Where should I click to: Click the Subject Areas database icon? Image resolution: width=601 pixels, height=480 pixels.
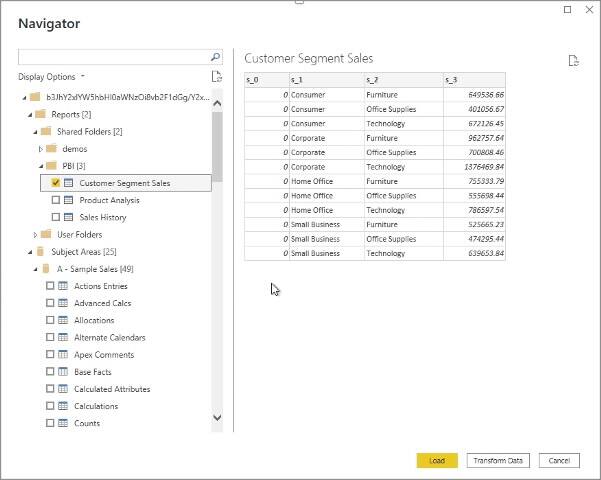coord(40,252)
